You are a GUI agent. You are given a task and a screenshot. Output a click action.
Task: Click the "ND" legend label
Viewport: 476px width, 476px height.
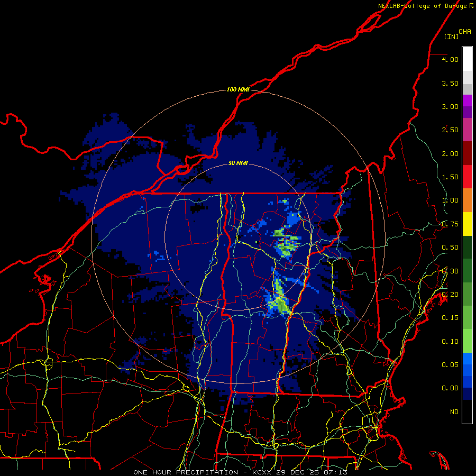[454, 412]
